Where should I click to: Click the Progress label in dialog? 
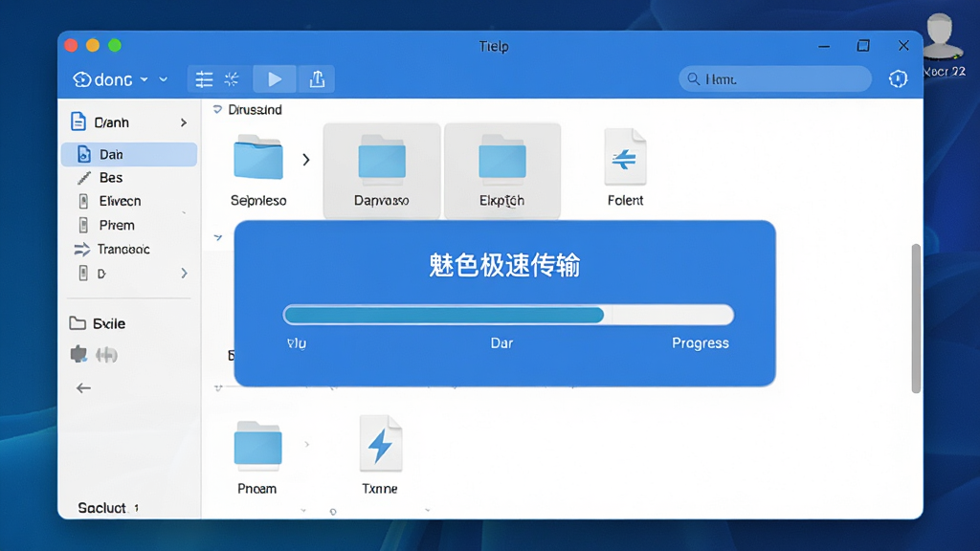700,343
